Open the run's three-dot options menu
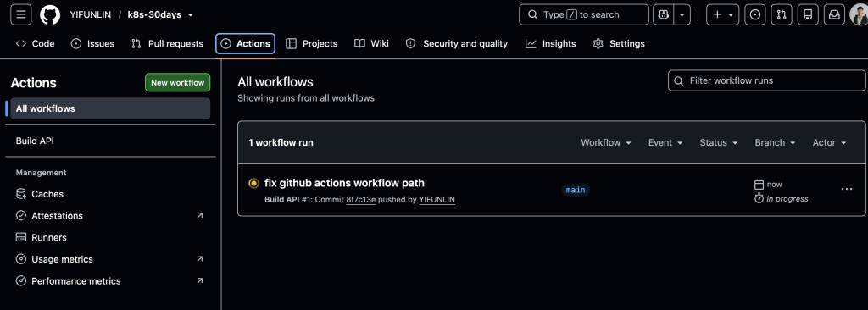The height and width of the screenshot is (310, 868). coord(847,190)
